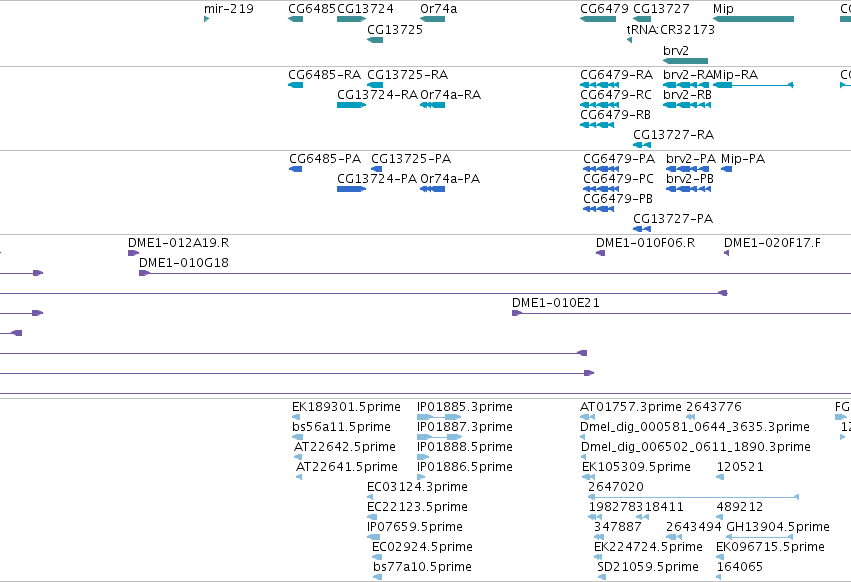Click the CG6479 gene label in top track
851x582 pixels.
[605, 9]
